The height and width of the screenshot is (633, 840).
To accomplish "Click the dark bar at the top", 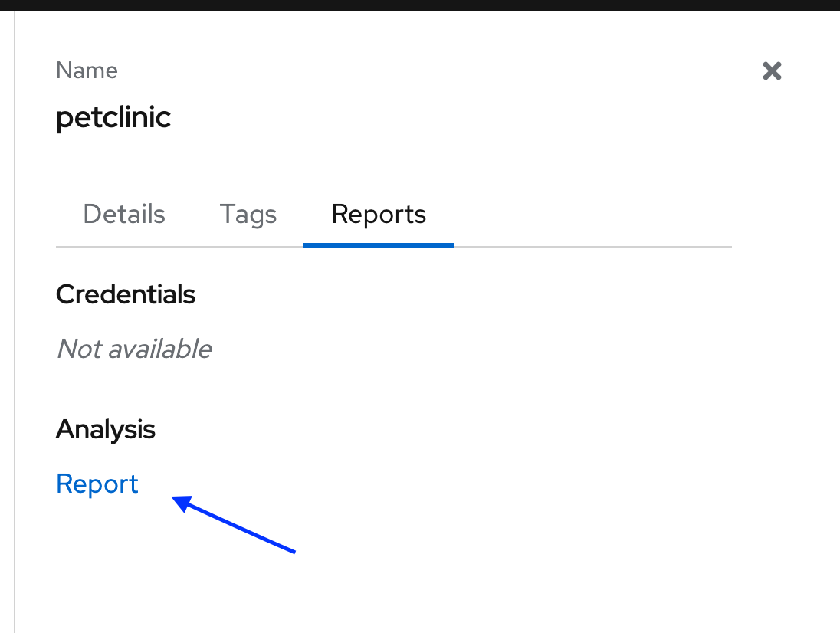I will (x=420, y=5).
